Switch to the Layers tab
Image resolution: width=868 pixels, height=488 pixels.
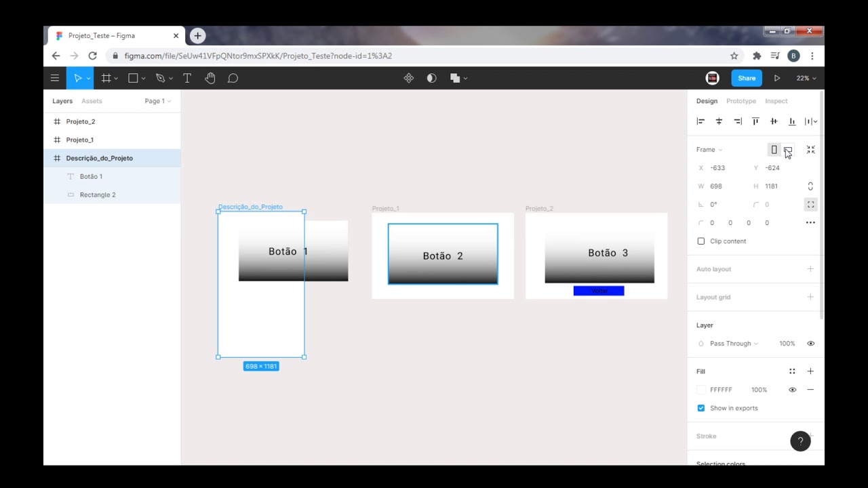62,101
